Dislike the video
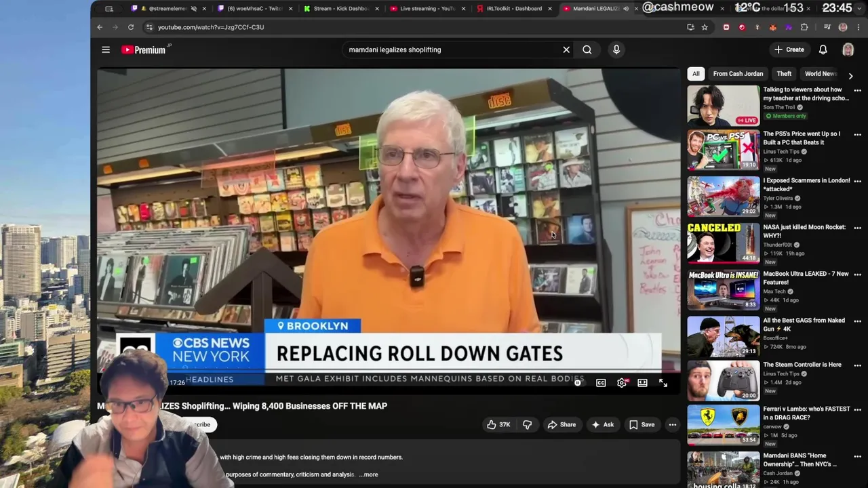This screenshot has height=488, width=868. 527,425
